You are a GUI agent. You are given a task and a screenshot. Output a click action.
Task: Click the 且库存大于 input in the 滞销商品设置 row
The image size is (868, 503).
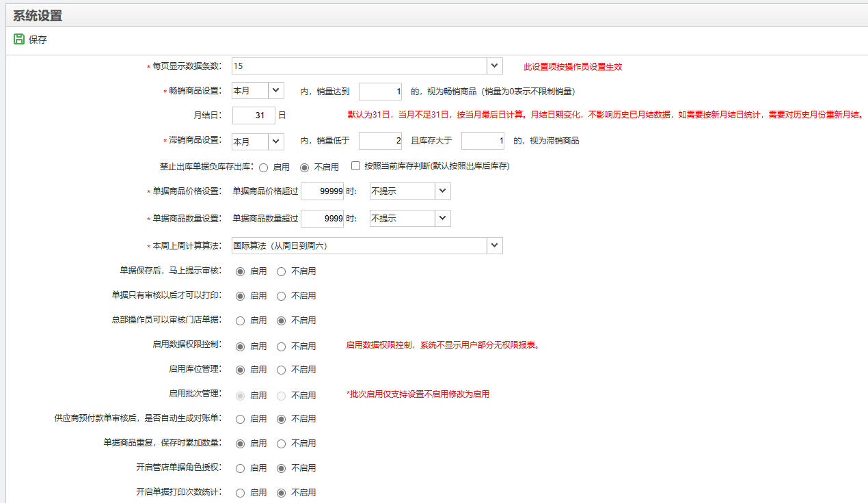tap(483, 141)
